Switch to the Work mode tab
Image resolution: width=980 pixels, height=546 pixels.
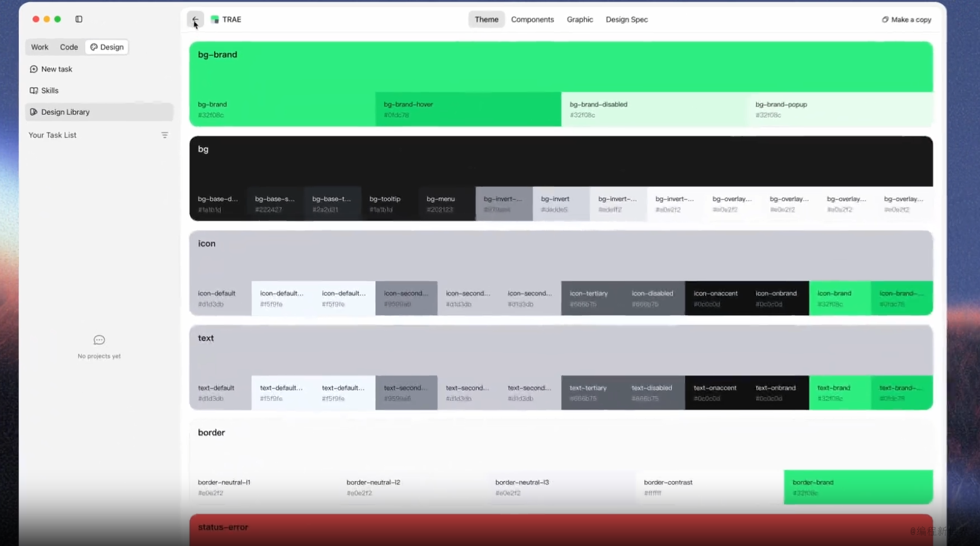point(40,47)
